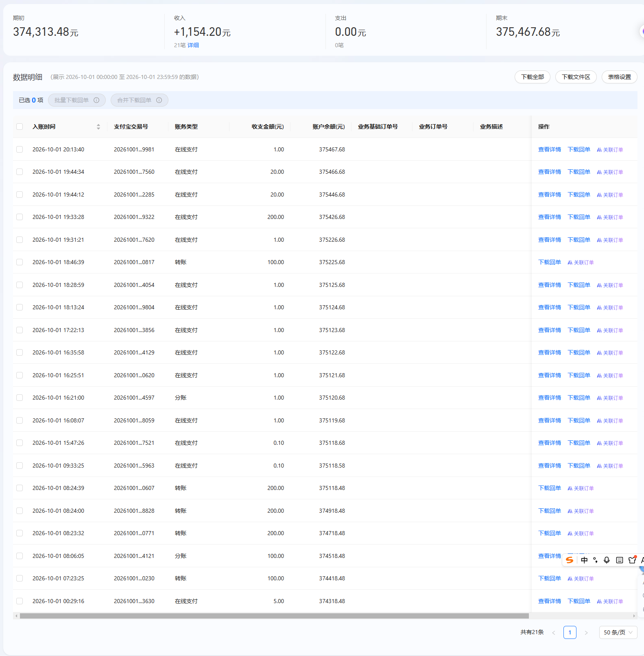Click 下载全部 button
This screenshot has width=644, height=656.
pos(533,77)
